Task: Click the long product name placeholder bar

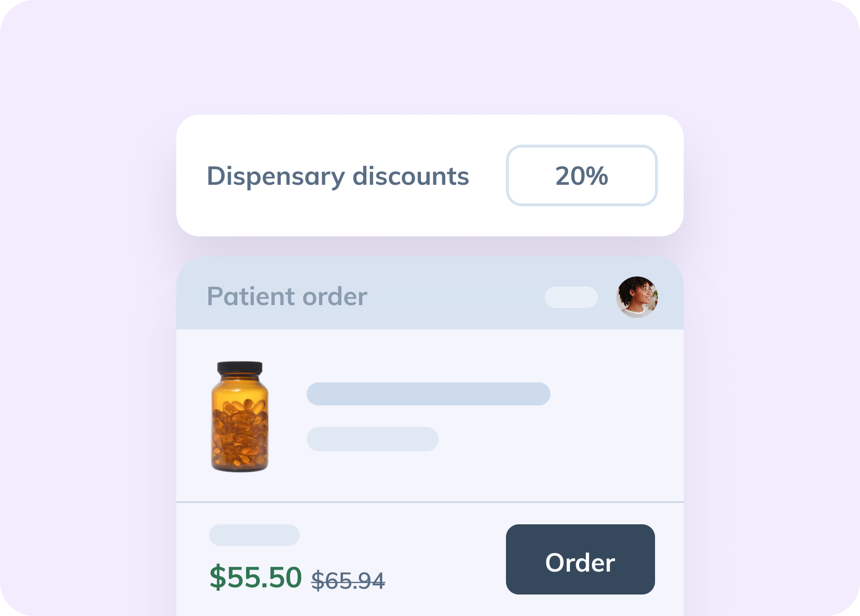Action: (x=428, y=394)
